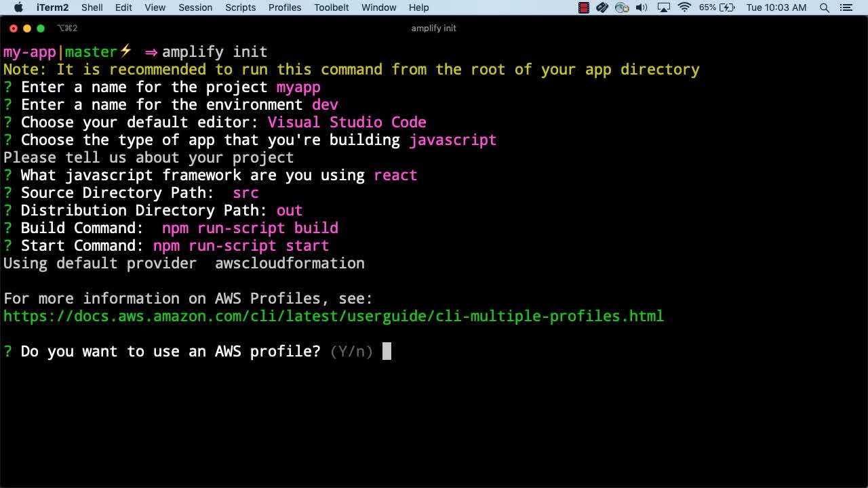Click the red film strip menu bar icon
This screenshot has width=868, height=488.
tap(583, 7)
